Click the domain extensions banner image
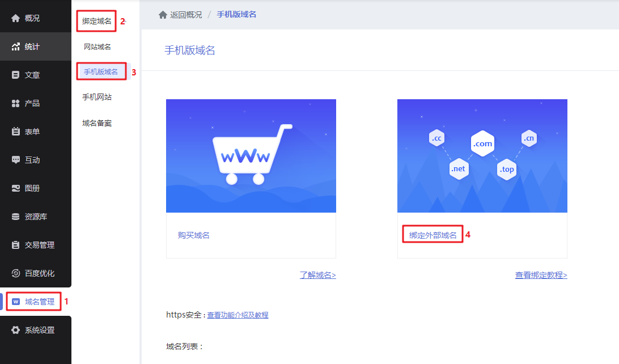 coord(482,156)
